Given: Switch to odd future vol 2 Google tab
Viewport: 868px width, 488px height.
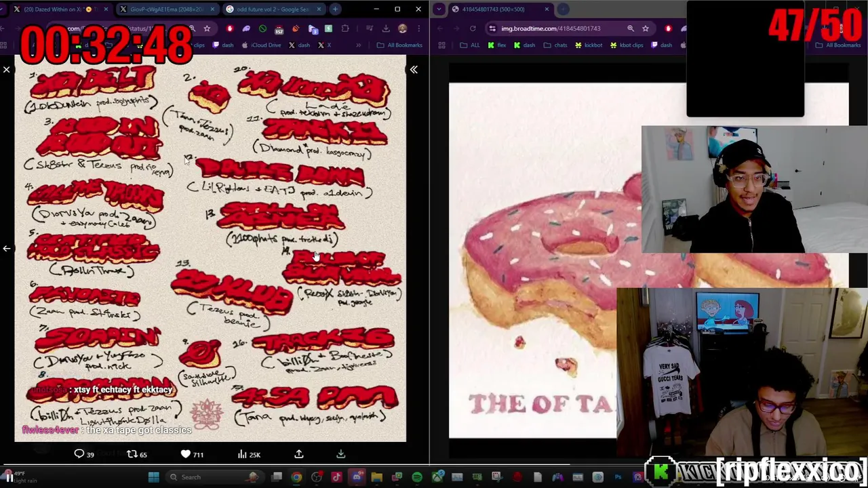Looking at the screenshot, I should (273, 9).
